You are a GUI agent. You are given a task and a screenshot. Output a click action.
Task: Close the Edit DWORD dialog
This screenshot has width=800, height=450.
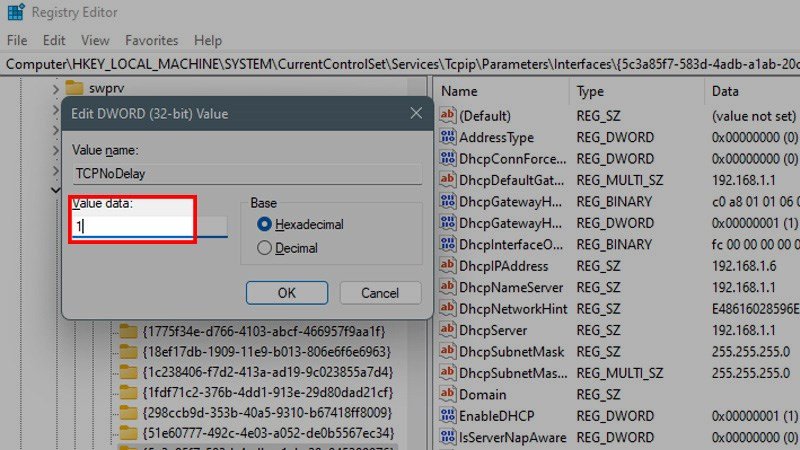tap(416, 113)
